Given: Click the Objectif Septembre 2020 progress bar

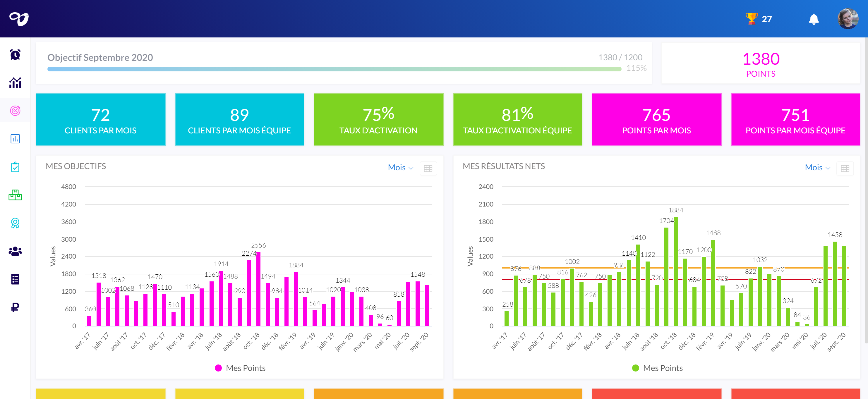Looking at the screenshot, I should pos(334,69).
